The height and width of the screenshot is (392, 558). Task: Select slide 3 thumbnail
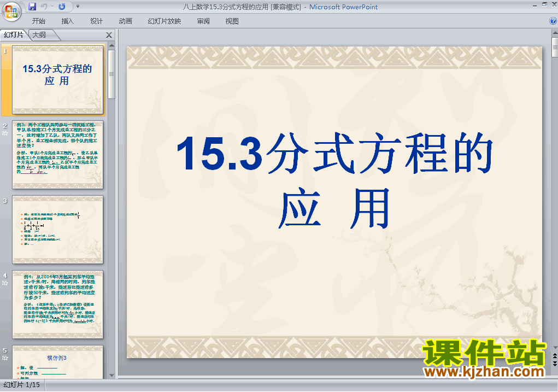(x=57, y=229)
